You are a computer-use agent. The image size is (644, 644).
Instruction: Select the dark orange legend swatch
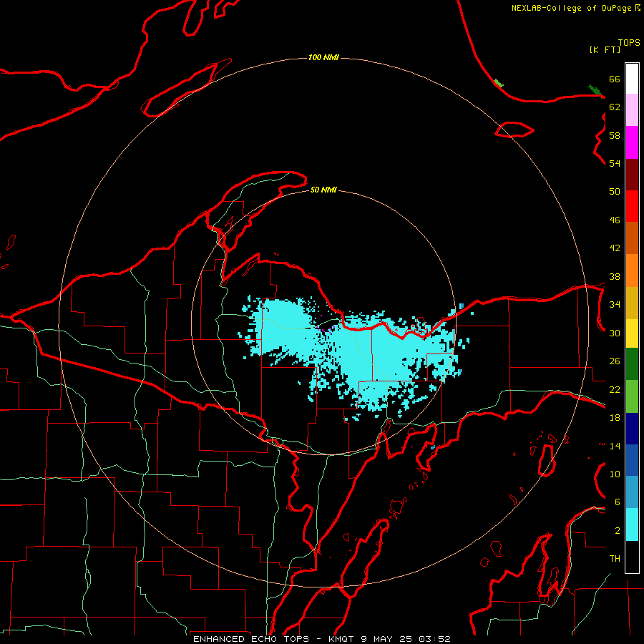[632, 238]
